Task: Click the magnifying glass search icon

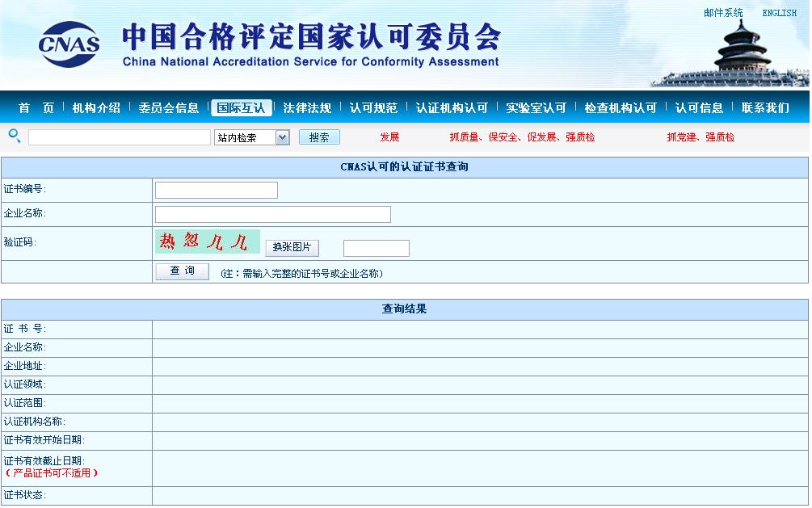Action: coord(15,136)
